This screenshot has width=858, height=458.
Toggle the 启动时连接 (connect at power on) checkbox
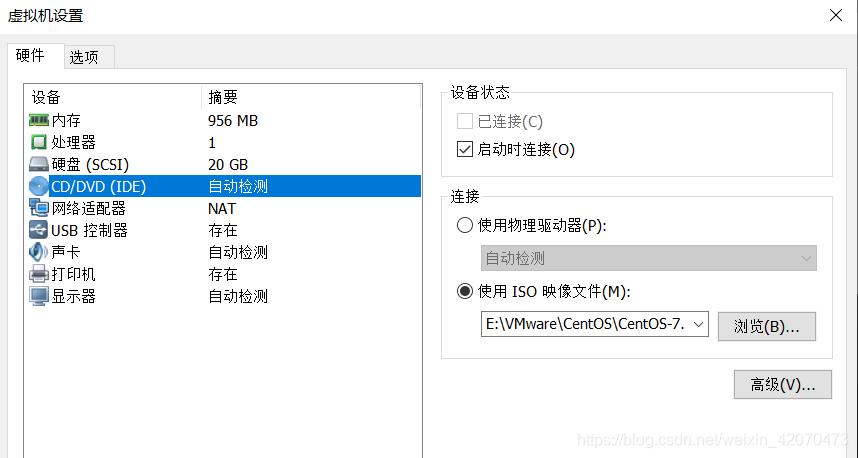tap(464, 150)
